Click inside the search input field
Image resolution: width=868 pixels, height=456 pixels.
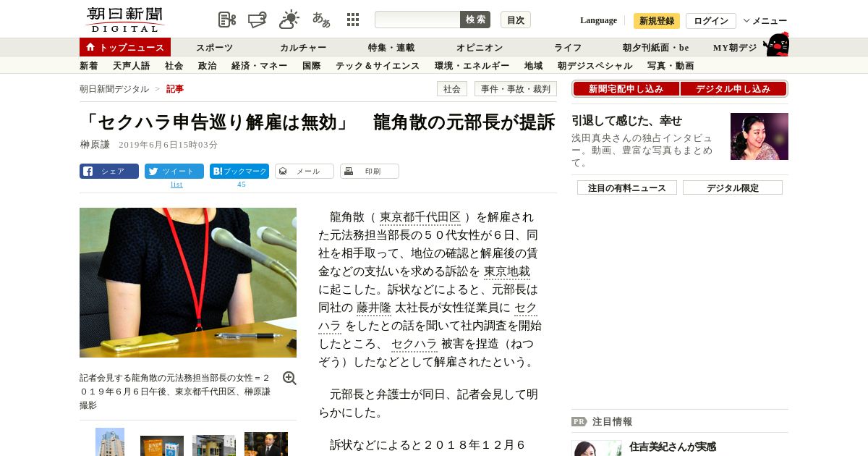[x=417, y=20]
